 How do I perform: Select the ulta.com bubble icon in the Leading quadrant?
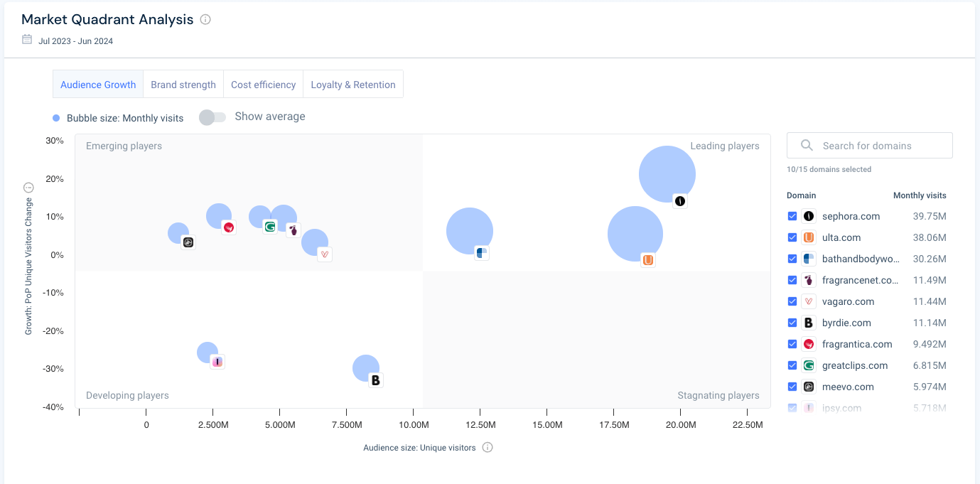tap(647, 260)
